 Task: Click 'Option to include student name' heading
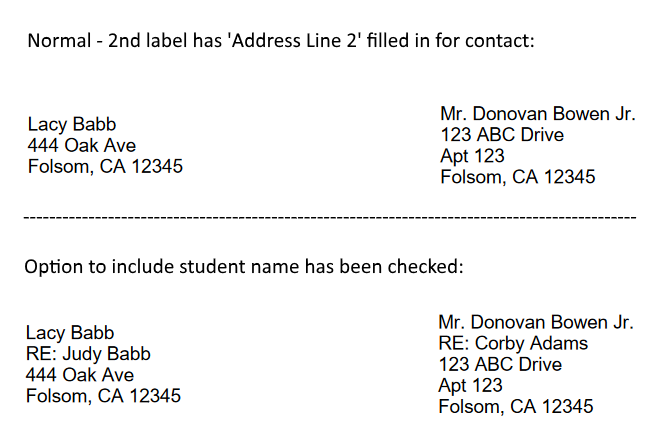click(150, 268)
